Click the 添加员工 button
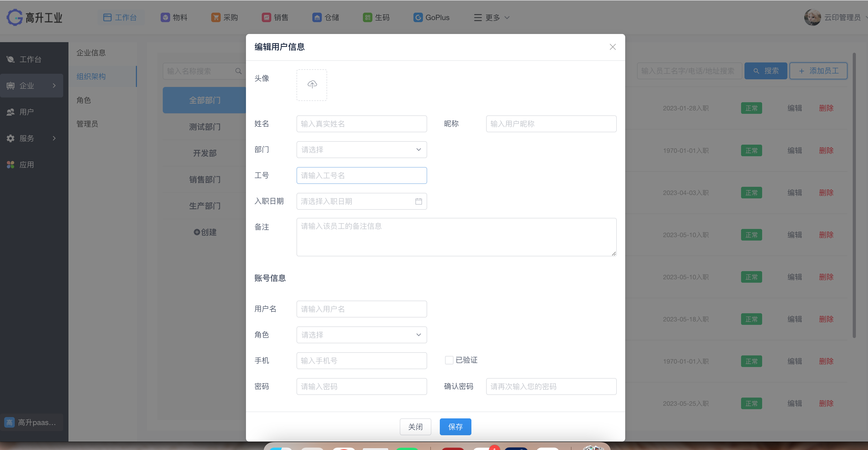868x450 pixels. point(818,71)
